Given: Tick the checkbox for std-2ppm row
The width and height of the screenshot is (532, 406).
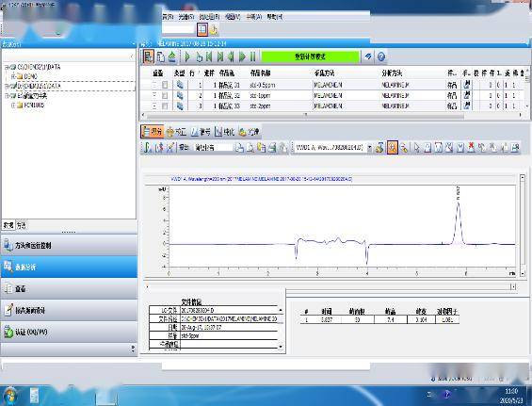Looking at the screenshot, I should (165, 106).
